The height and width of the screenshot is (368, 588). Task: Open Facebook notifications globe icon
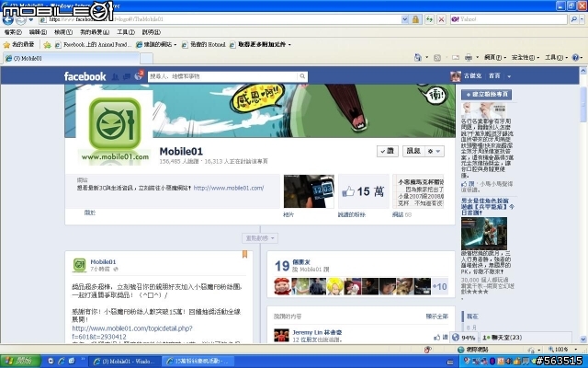coord(139,76)
